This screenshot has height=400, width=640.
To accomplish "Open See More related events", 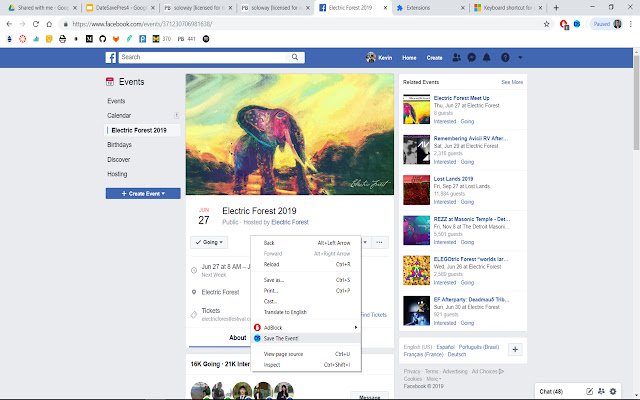I will pos(512,82).
